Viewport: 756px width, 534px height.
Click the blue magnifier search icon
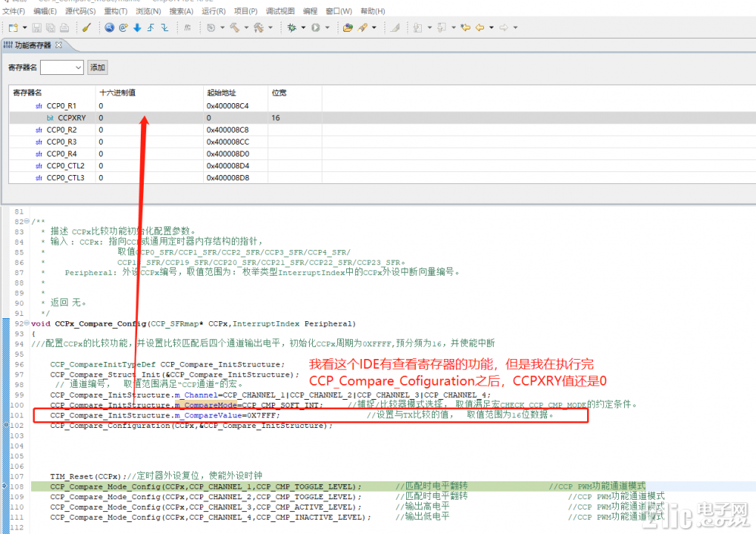pos(110,28)
